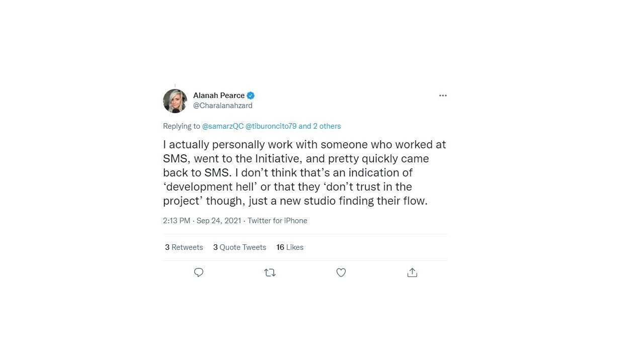Click the reply speech bubble icon
Image resolution: width=644 pixels, height=362 pixels.
pos(199,273)
